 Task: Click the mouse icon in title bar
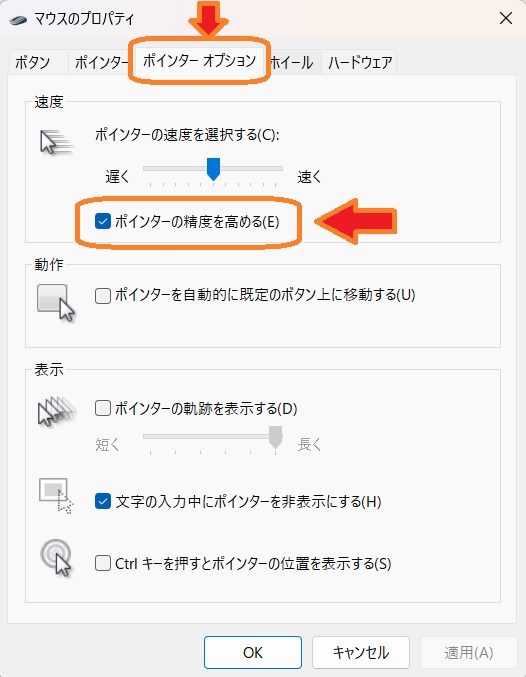coord(18,20)
